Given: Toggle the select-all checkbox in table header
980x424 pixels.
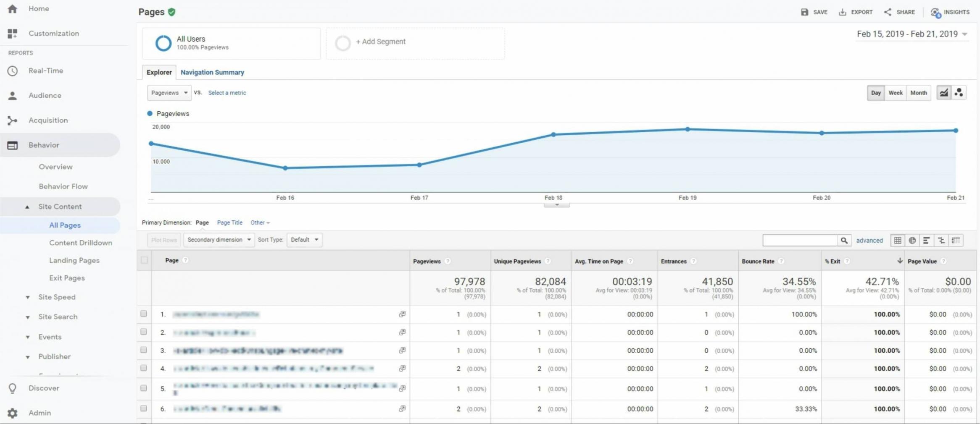Looking at the screenshot, I should click(144, 260).
